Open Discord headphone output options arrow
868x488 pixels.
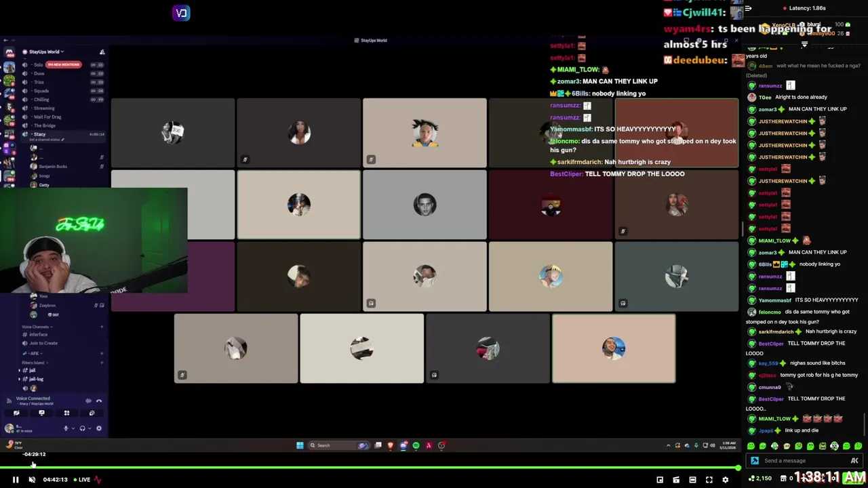[89, 428]
